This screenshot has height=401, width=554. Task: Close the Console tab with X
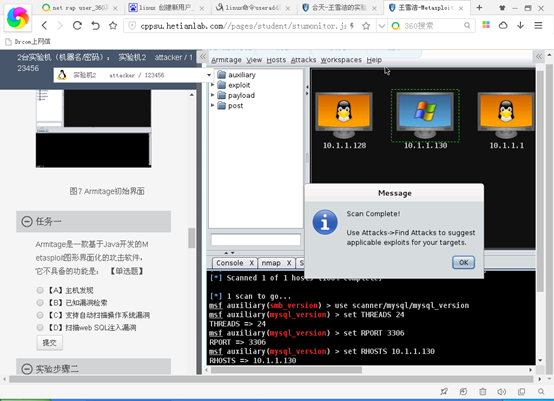pyautogui.click(x=252, y=263)
